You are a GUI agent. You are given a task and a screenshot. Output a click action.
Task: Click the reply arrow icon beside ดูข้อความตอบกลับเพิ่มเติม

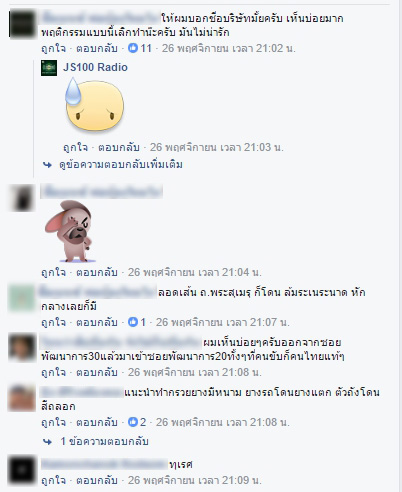coord(47,165)
